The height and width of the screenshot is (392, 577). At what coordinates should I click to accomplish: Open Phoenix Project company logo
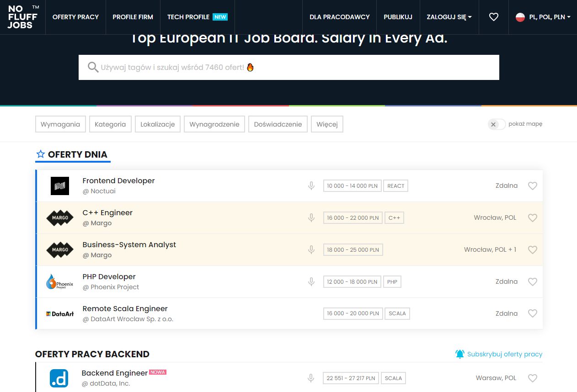pyautogui.click(x=60, y=282)
